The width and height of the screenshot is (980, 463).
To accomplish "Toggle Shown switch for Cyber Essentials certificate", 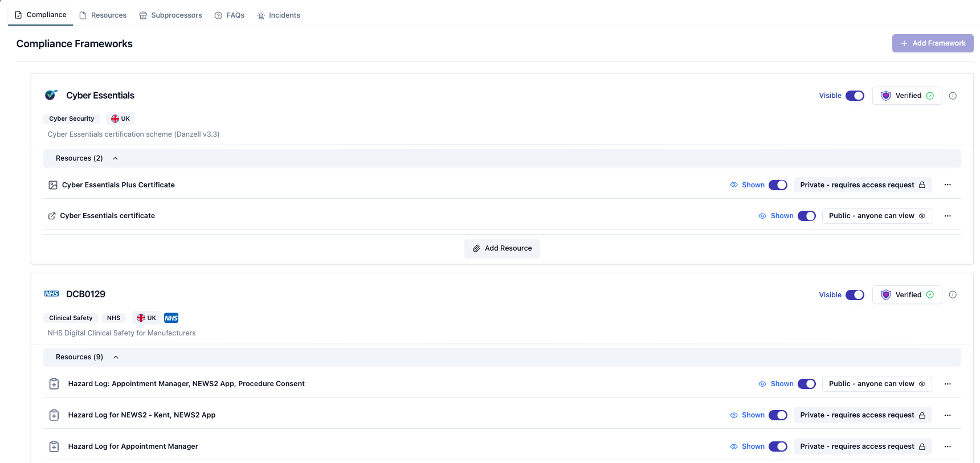I will [x=807, y=216].
